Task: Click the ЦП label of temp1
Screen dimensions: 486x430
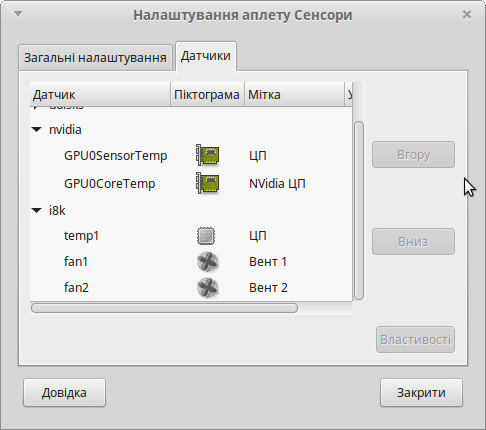Action: (x=258, y=236)
